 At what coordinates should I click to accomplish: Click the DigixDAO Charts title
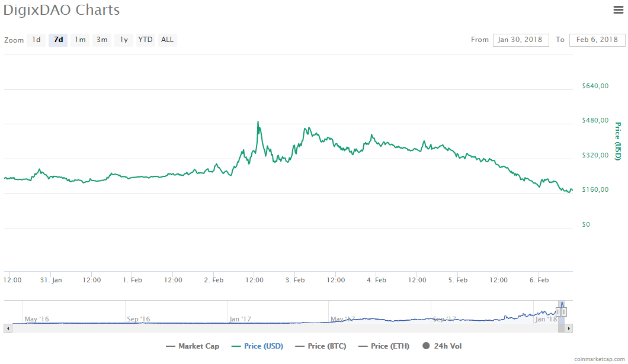pos(61,9)
